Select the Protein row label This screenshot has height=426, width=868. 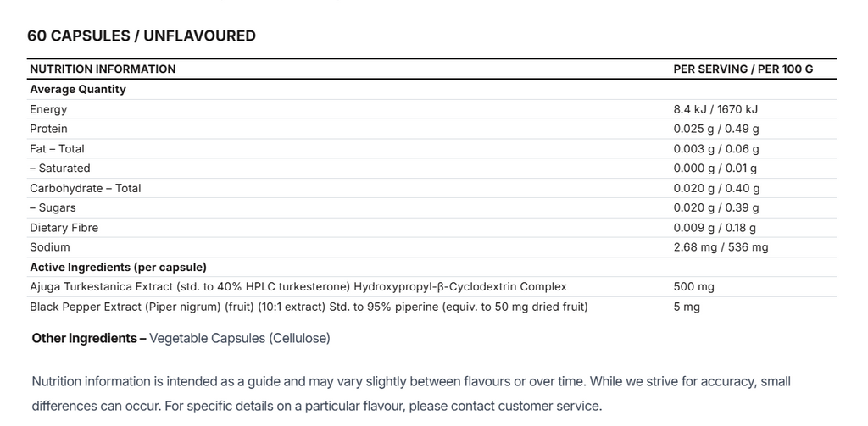pyautogui.click(x=48, y=129)
